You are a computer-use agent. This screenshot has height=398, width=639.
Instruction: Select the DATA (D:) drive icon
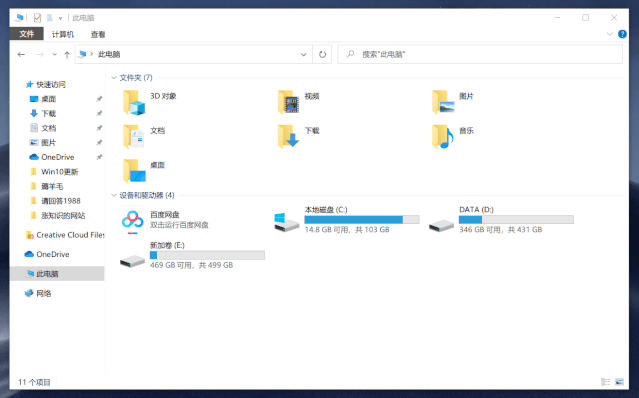point(441,225)
